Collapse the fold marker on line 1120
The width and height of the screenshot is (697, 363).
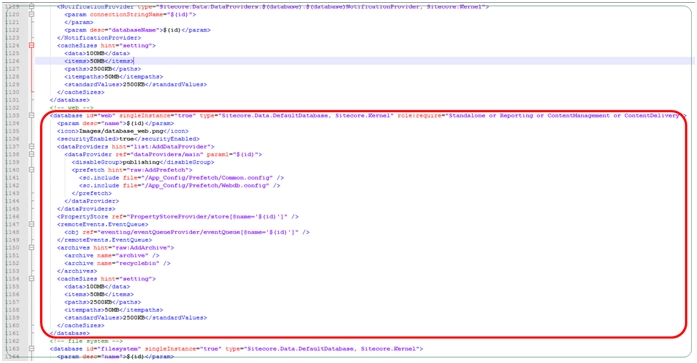(x=32, y=14)
